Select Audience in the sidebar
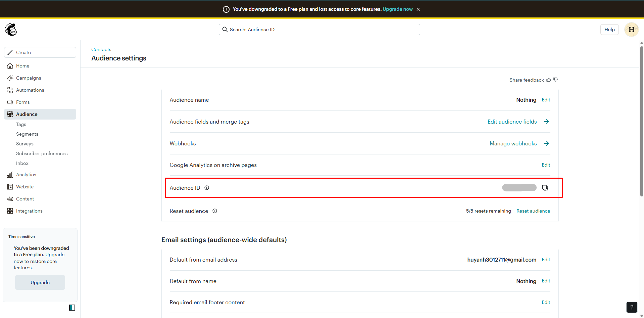The image size is (644, 318). (40, 114)
